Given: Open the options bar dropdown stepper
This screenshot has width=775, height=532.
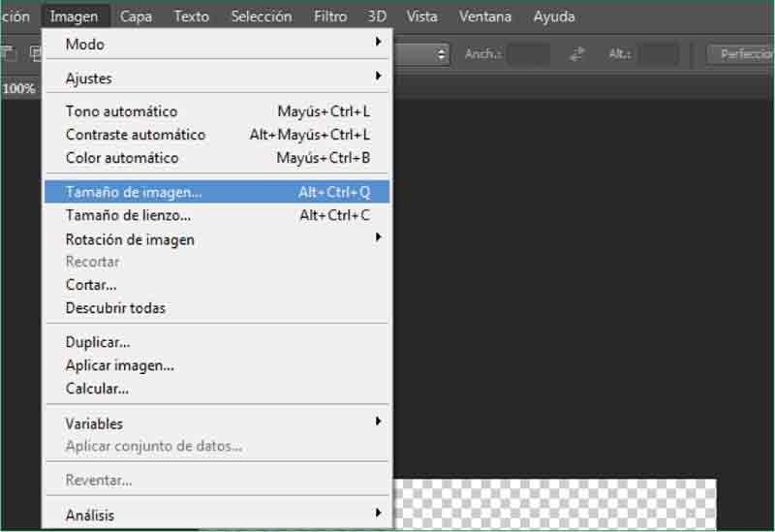Looking at the screenshot, I should tap(442, 54).
